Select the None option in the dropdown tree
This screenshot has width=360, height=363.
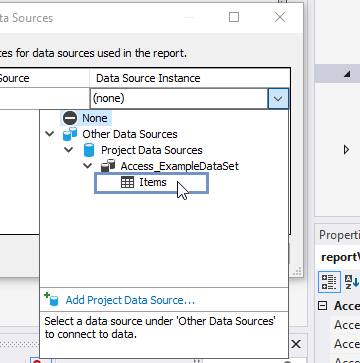click(86, 118)
